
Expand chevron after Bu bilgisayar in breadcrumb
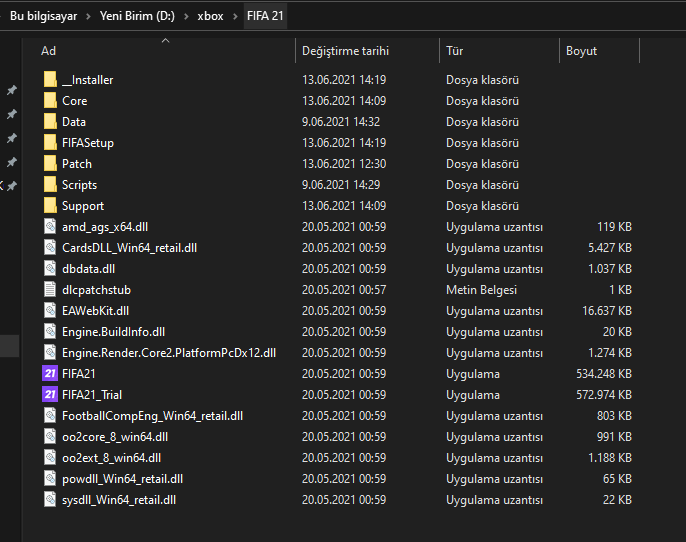pos(88,16)
